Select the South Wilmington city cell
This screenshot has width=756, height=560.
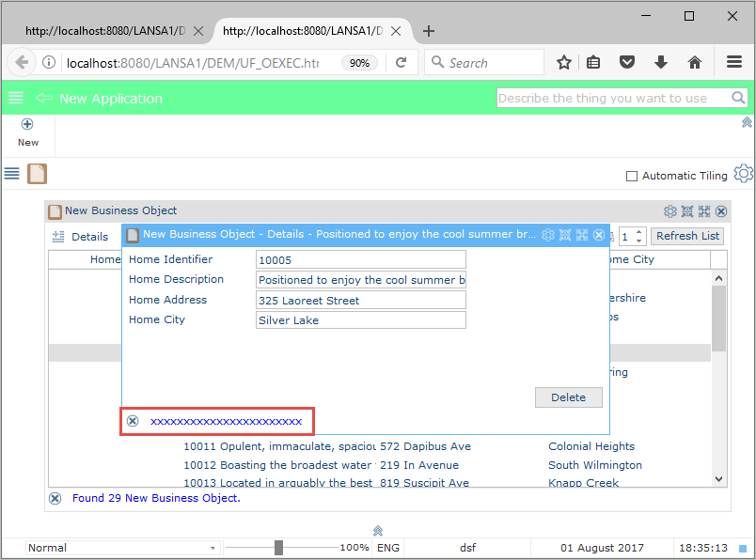click(595, 465)
